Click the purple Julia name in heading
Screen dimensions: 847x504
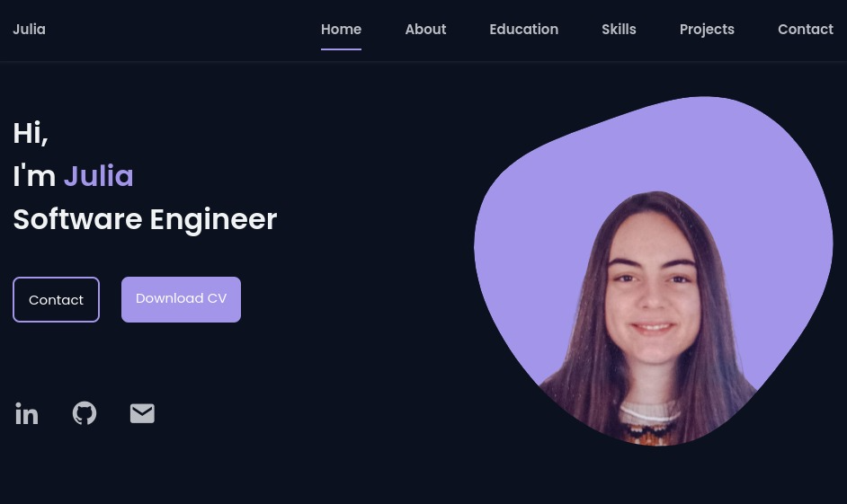click(x=99, y=176)
